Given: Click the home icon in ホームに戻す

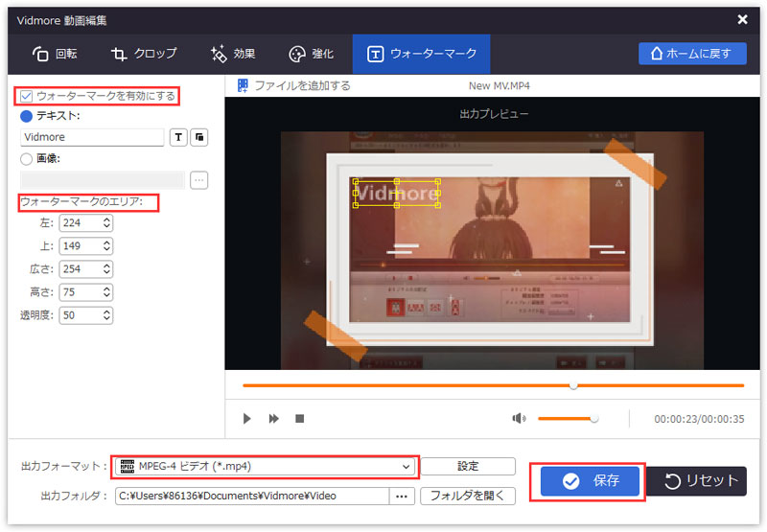Looking at the screenshot, I should (x=657, y=54).
